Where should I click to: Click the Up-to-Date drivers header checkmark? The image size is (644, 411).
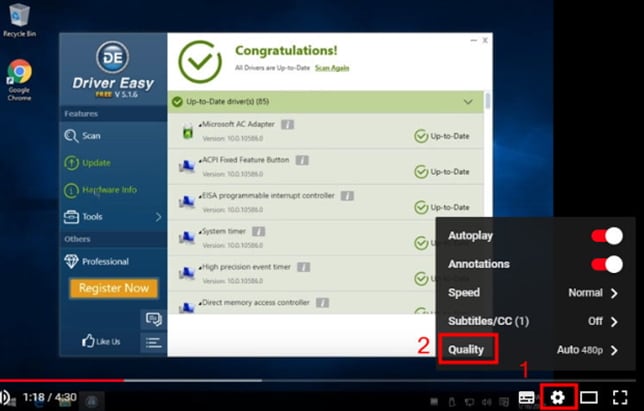[x=177, y=101]
